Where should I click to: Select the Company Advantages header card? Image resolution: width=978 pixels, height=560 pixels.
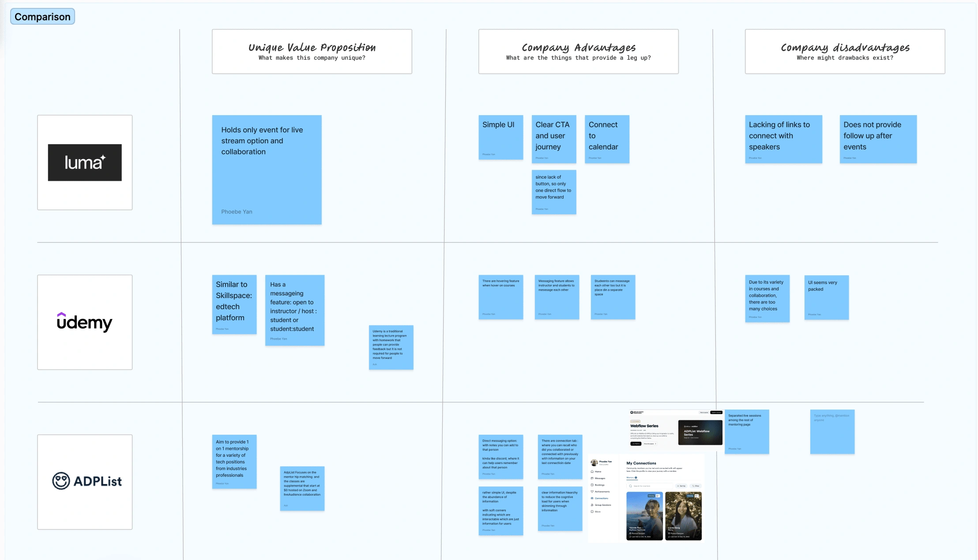click(x=578, y=51)
